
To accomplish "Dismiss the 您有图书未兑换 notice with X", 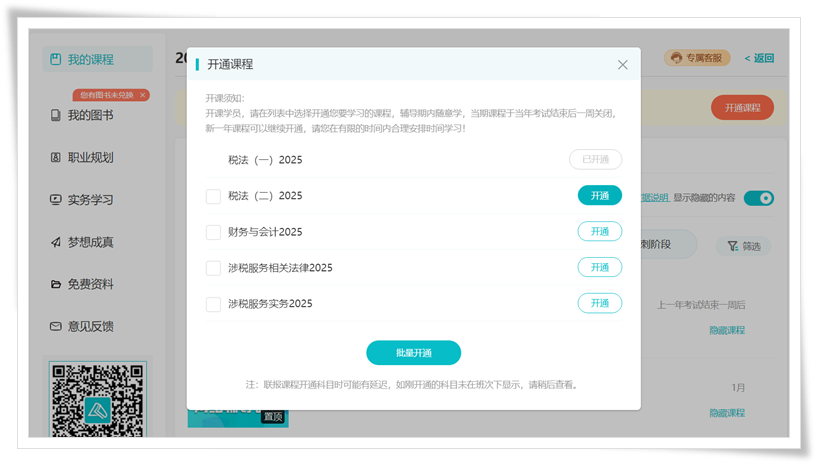I will [143, 95].
